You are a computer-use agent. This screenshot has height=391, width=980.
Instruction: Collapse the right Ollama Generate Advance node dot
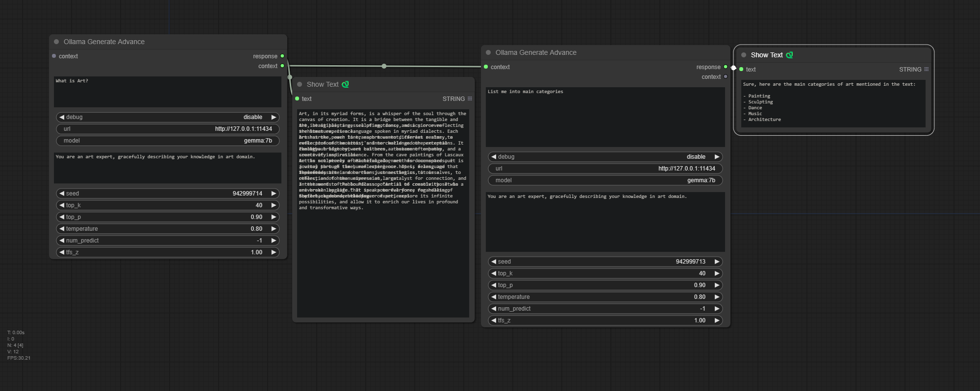pyautogui.click(x=488, y=52)
